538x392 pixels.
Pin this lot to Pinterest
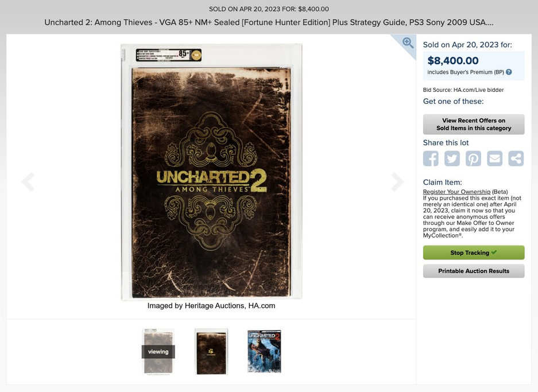point(473,158)
